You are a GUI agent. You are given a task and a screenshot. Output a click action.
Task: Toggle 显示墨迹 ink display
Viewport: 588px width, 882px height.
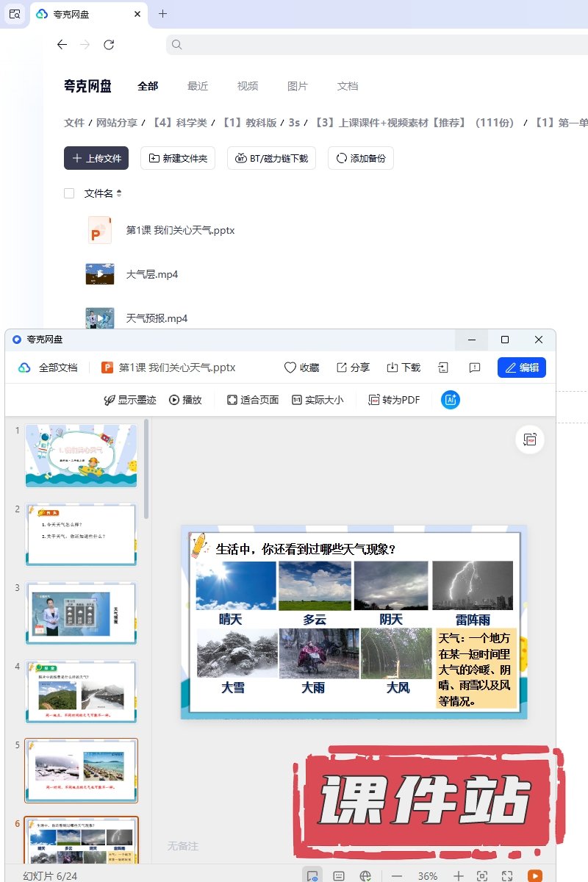[x=130, y=400]
